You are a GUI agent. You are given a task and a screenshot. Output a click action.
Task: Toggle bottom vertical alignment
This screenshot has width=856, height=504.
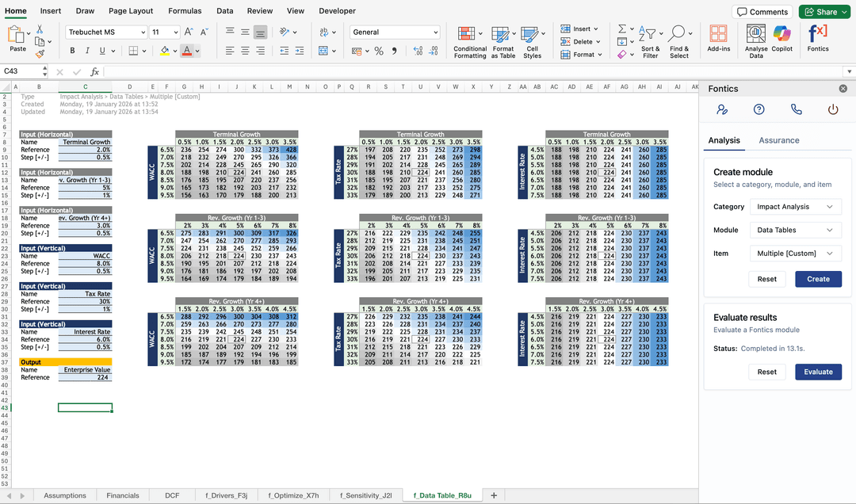tap(261, 32)
